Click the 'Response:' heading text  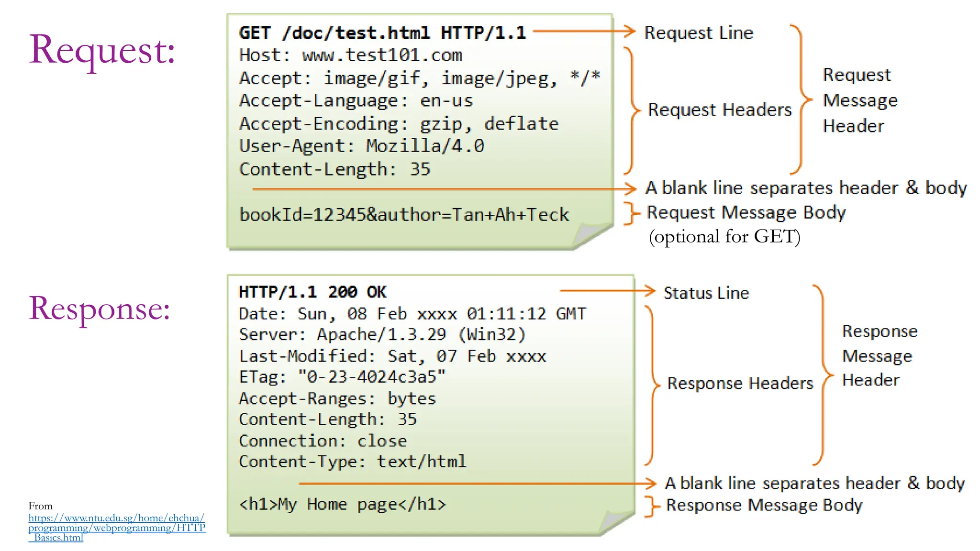(x=100, y=309)
